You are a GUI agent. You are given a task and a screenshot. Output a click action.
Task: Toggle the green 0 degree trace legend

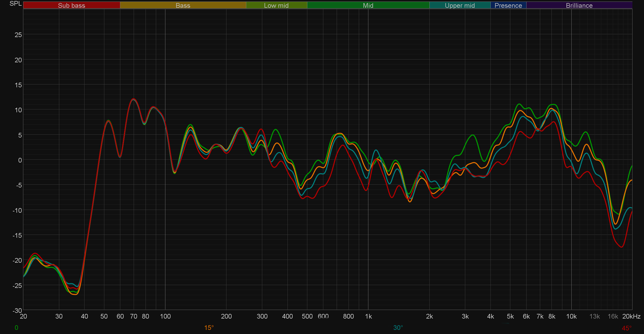[x=16, y=328]
